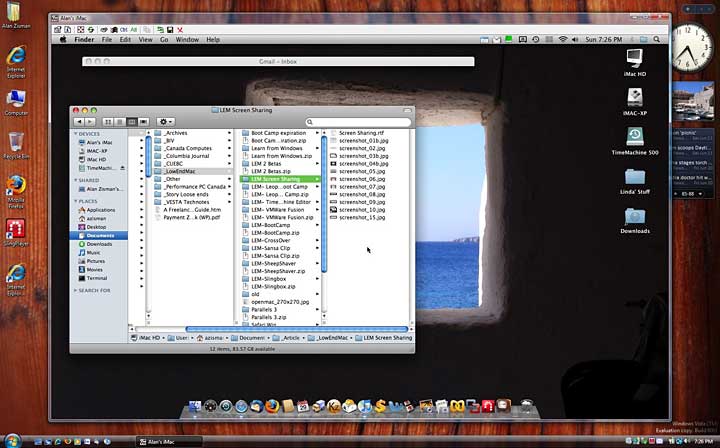Click horizontal scrollbar in Finder window
Image resolution: width=720 pixels, height=448 pixels.
coord(297,329)
